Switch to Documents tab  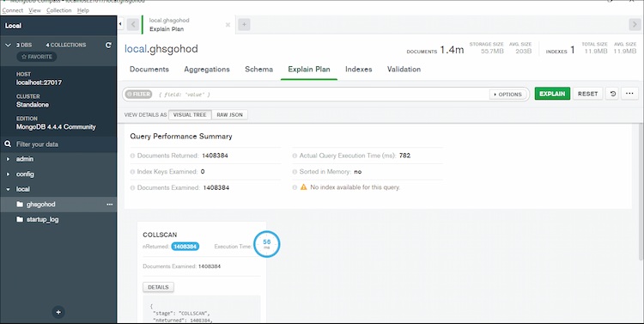click(149, 69)
